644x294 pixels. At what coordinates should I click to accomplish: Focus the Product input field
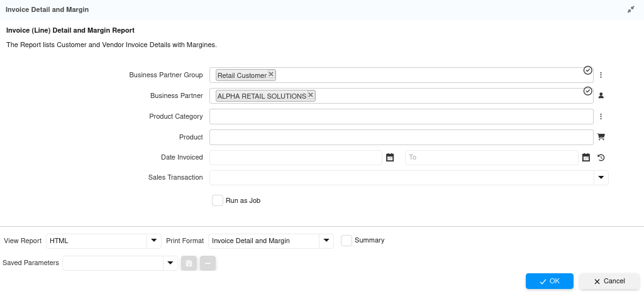[x=401, y=137]
